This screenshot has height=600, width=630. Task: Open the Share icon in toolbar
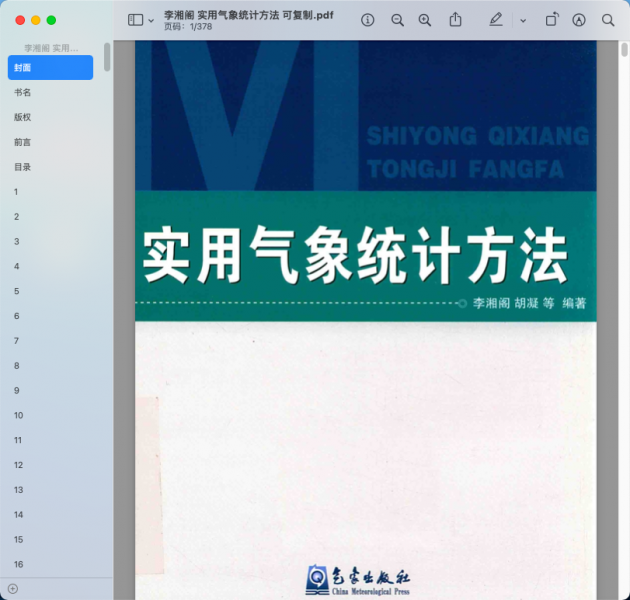455,20
